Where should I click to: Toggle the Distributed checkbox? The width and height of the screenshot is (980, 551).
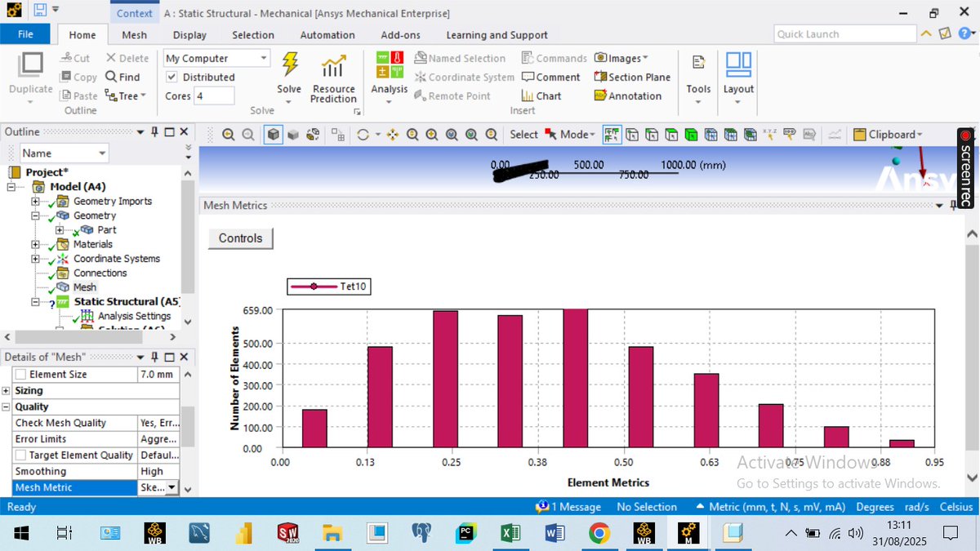(171, 77)
